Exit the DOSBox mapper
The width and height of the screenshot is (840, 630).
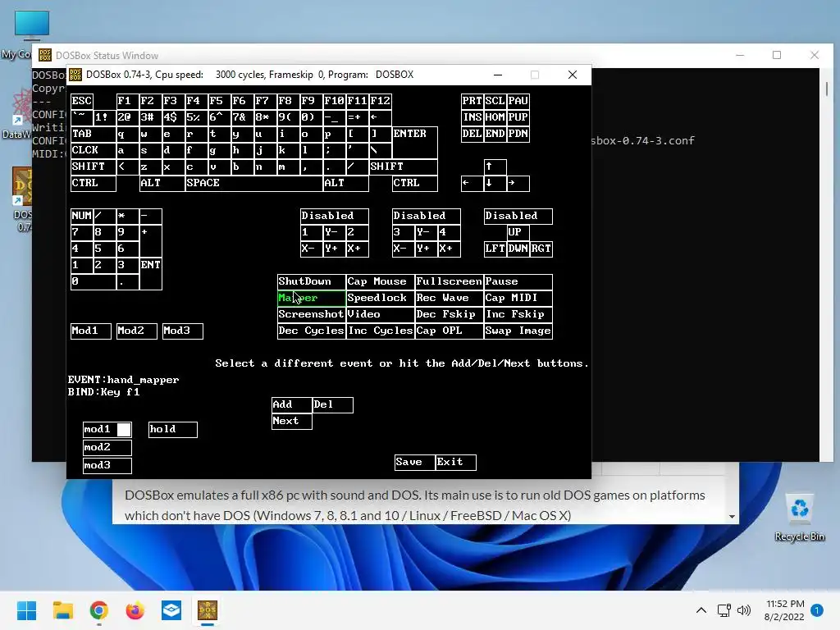pos(456,463)
